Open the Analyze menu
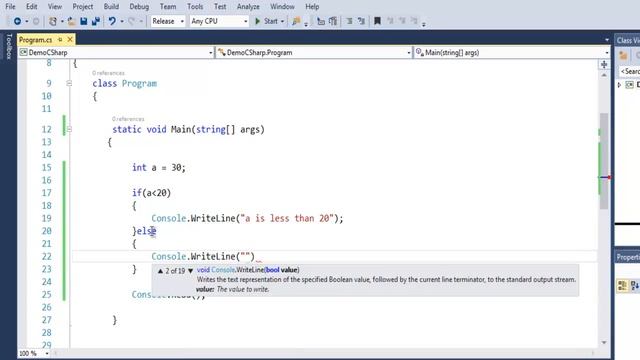640x360 pixels. click(248, 7)
